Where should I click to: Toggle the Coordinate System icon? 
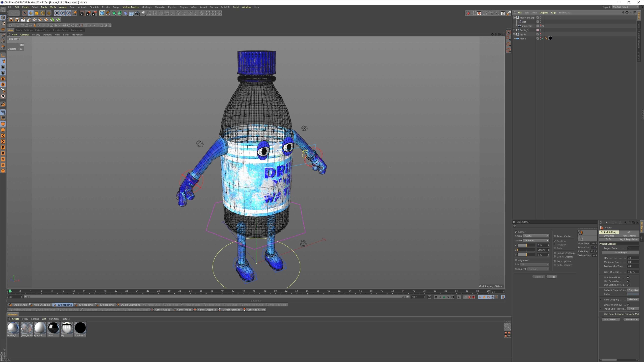[x=74, y=13]
